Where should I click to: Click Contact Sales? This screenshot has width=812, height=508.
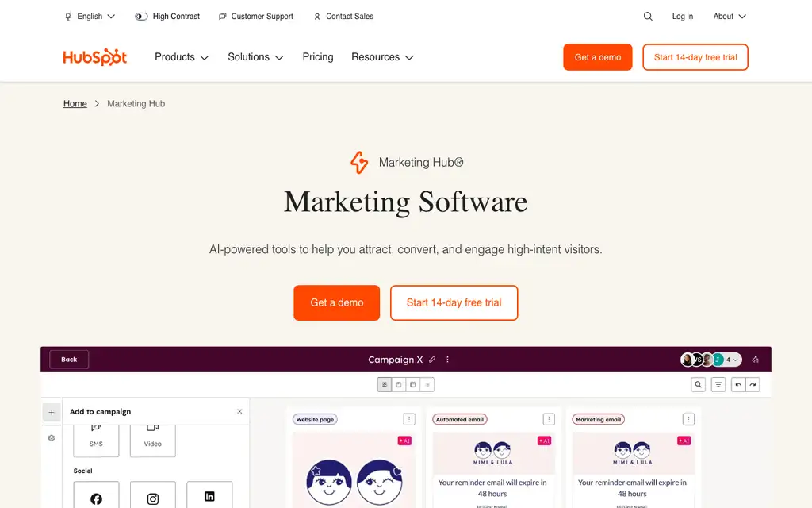(x=343, y=17)
